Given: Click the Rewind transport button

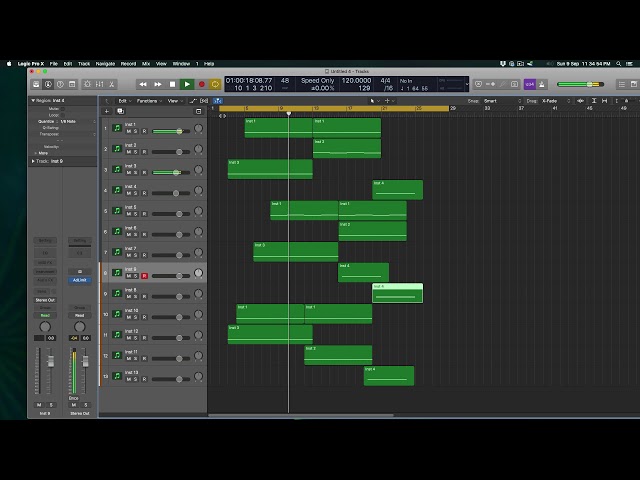Looking at the screenshot, I should [143, 84].
